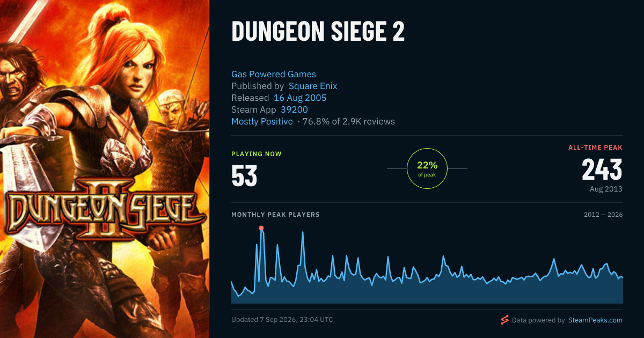
Task: Click the Updated 7 Sep 2026 timestamp
Action: pos(282,319)
